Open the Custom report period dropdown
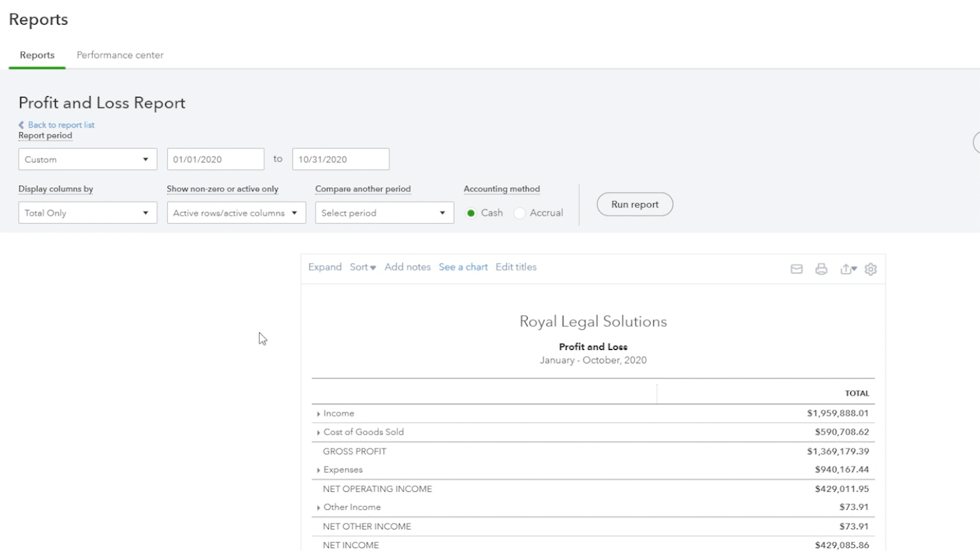Viewport: 980px width, 551px height. pyautogui.click(x=88, y=159)
